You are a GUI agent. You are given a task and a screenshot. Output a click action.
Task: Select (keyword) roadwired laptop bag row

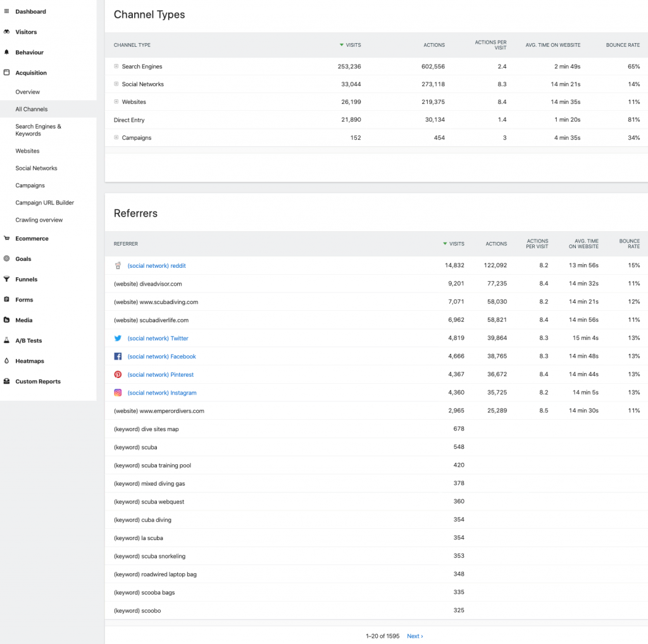(x=377, y=574)
